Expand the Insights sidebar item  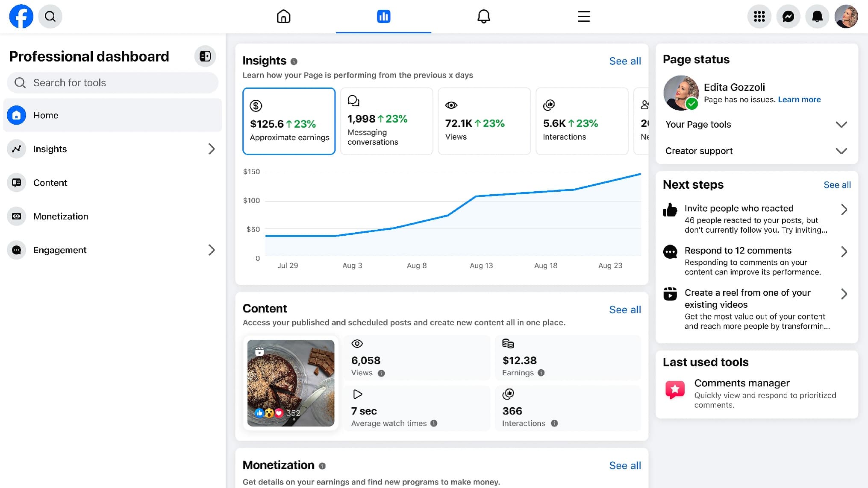[x=212, y=149]
